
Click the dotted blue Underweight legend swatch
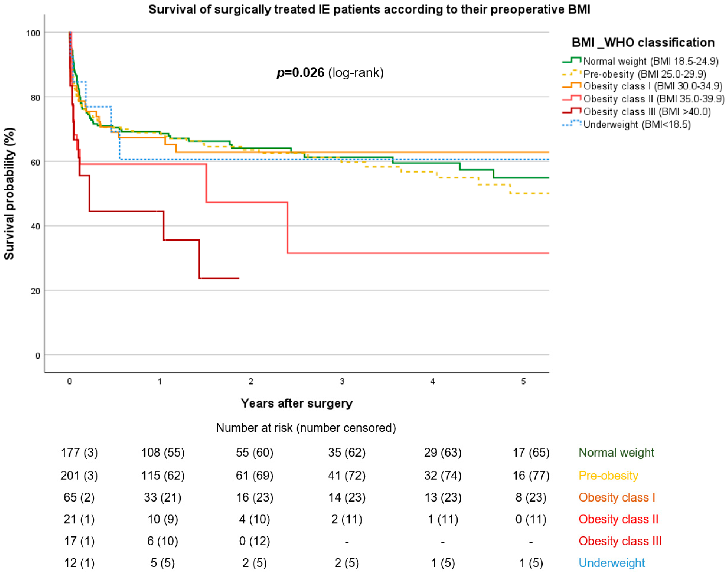click(571, 123)
